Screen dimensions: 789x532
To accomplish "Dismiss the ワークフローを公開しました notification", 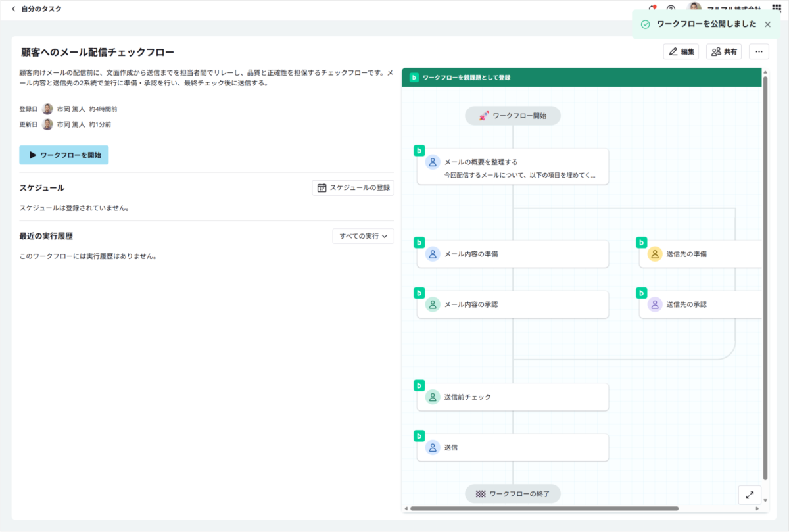I will [x=767, y=24].
